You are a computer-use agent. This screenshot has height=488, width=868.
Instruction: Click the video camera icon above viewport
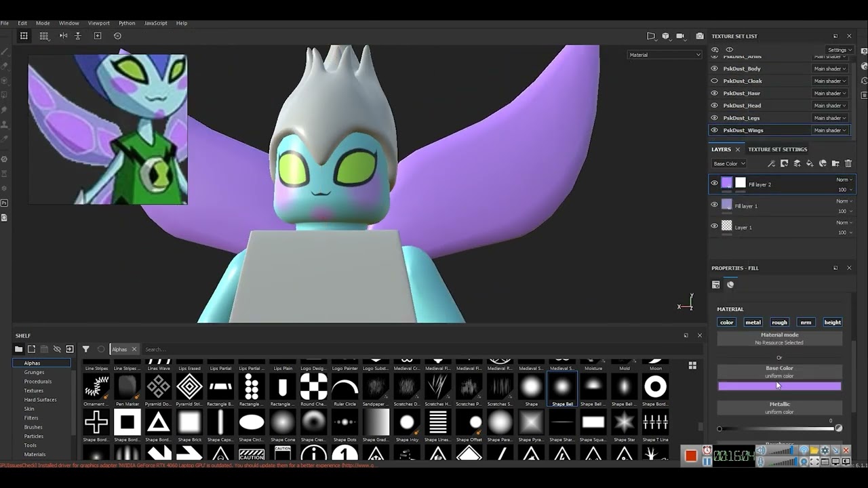pyautogui.click(x=680, y=36)
